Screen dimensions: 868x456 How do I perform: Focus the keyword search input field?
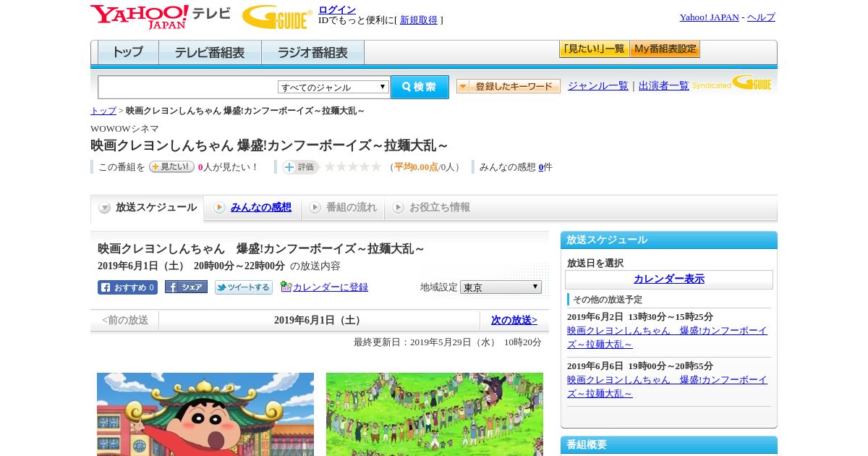click(x=188, y=87)
